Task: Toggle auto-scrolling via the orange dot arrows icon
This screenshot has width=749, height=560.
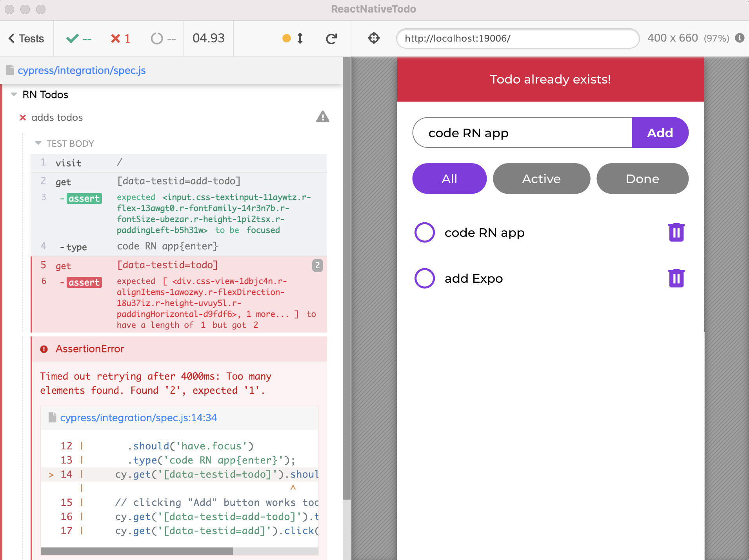Action: coord(293,38)
